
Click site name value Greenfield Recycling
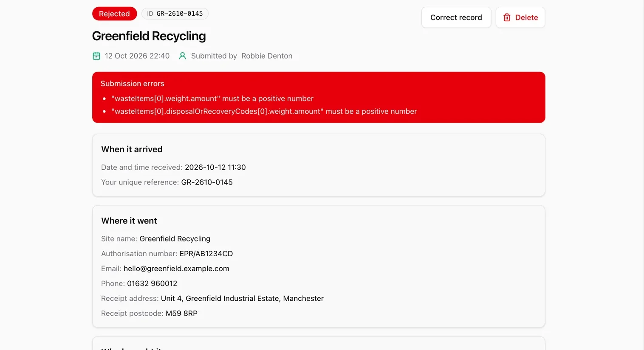point(175,239)
